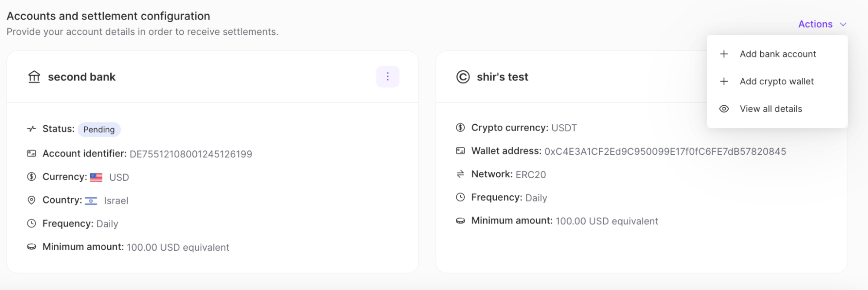This screenshot has width=868, height=290.
Task: Click the eye icon beside View all details
Action: tap(724, 109)
